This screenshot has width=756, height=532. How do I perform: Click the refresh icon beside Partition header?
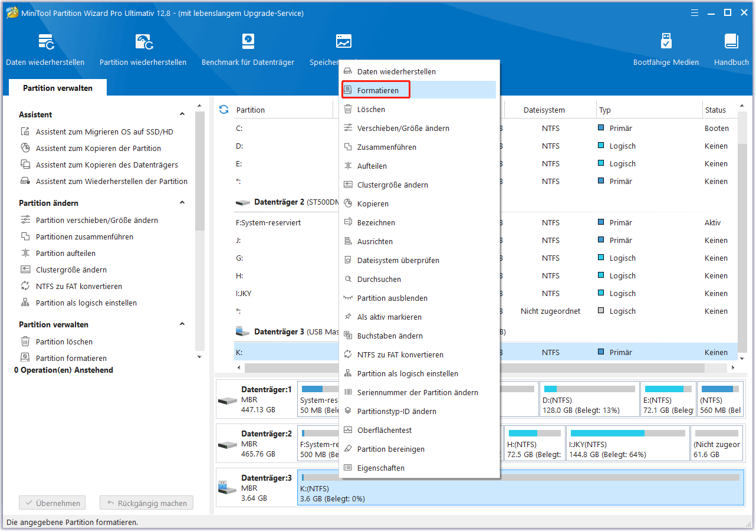pyautogui.click(x=223, y=109)
